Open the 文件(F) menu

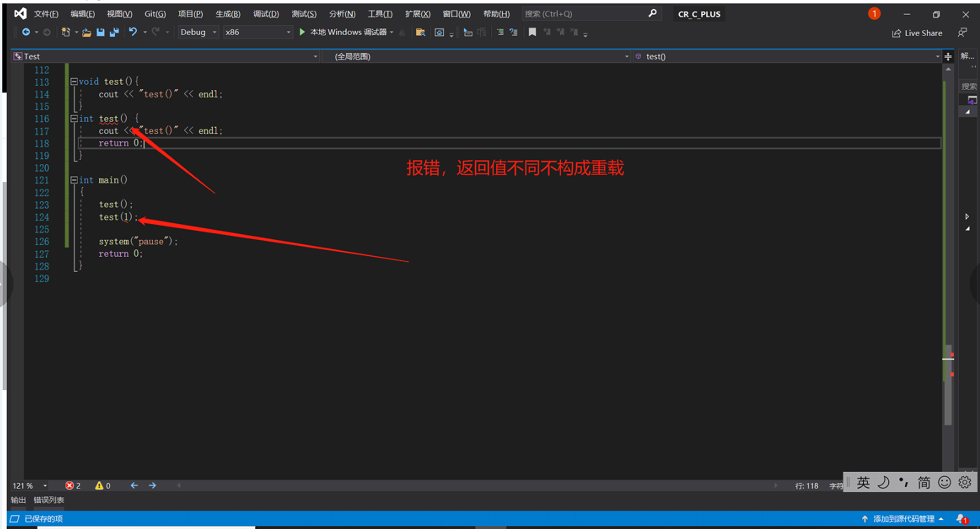46,14
